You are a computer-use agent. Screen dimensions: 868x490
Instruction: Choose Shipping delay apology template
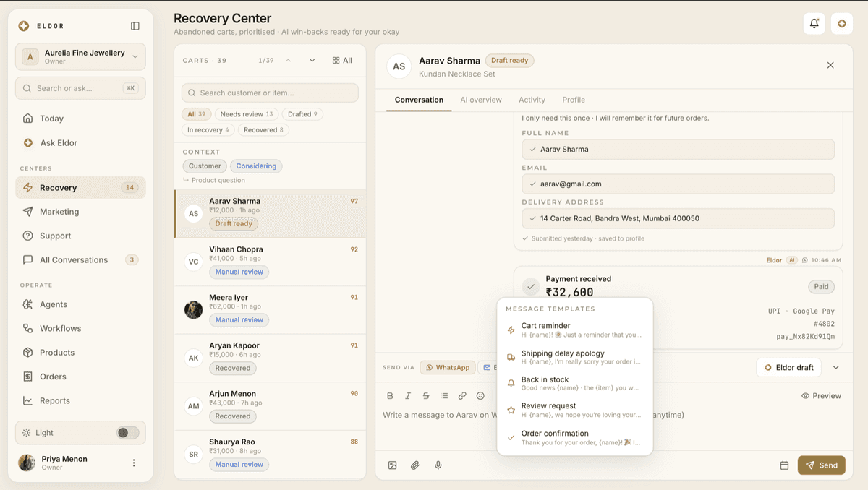tap(575, 358)
